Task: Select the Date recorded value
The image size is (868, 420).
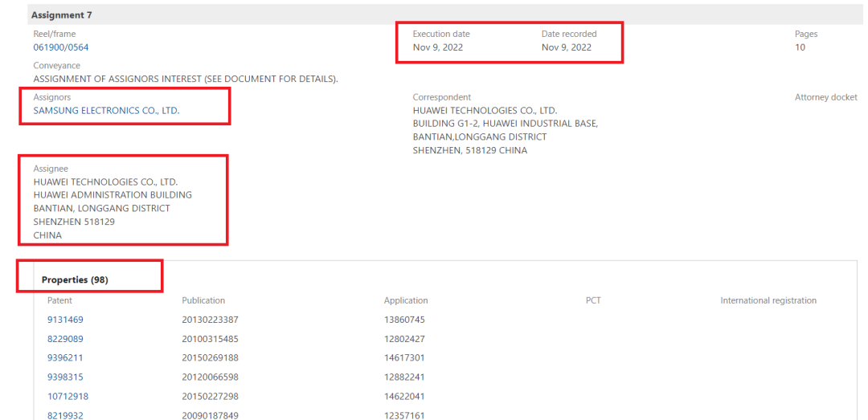Action: (567, 47)
